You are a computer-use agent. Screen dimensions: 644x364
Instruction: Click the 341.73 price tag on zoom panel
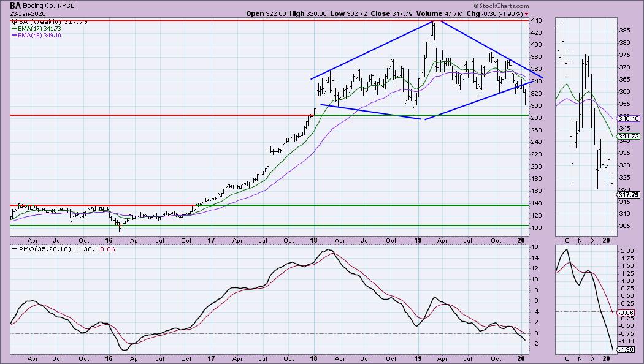tap(629, 136)
